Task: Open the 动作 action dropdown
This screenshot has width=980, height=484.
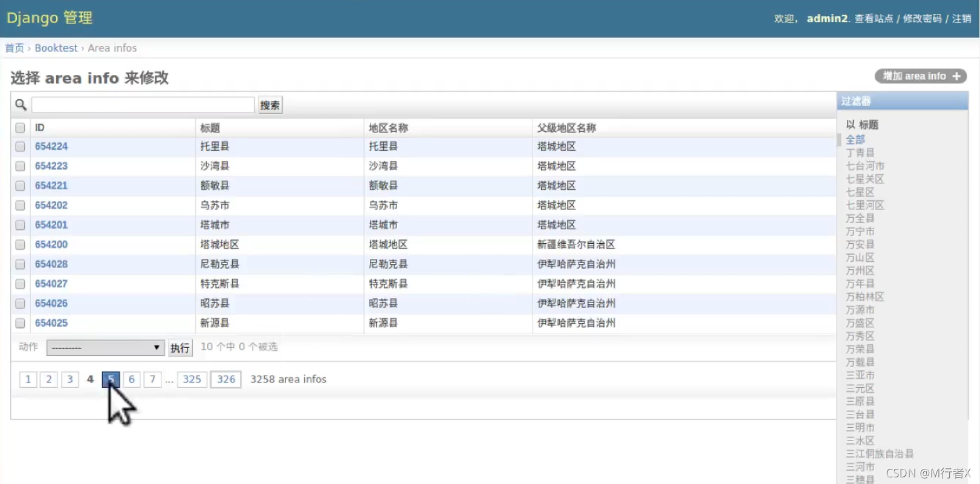Action: click(105, 347)
